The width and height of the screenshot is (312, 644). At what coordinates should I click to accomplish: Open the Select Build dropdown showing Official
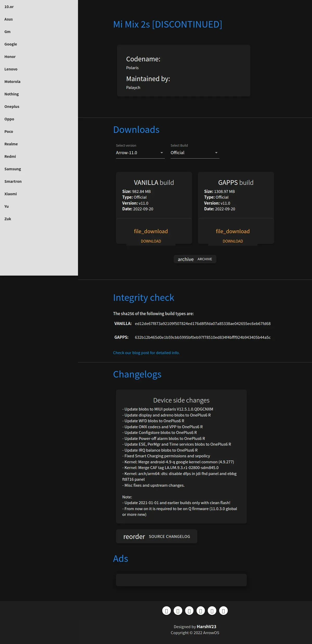pyautogui.click(x=195, y=153)
